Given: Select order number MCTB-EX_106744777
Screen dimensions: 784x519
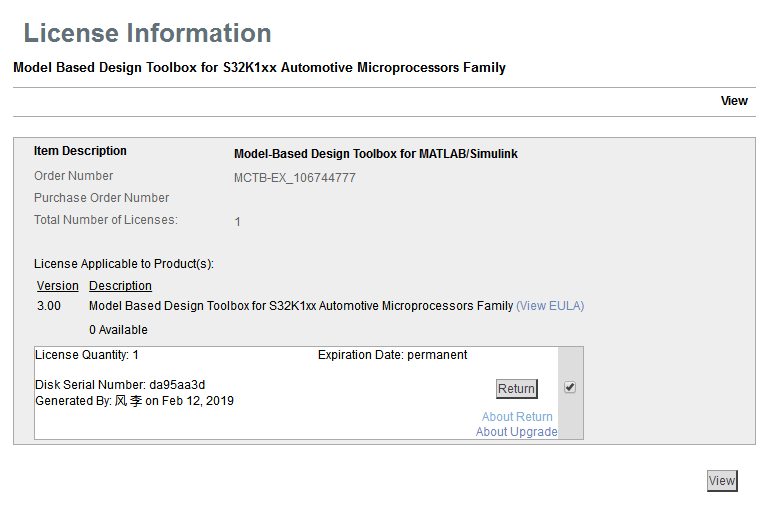Looking at the screenshot, I should (294, 178).
